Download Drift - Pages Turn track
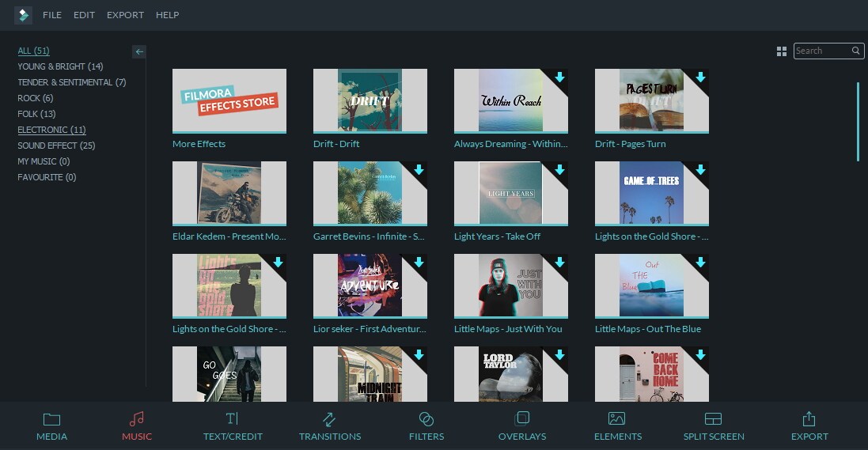Viewport: 868px width, 450px height. click(700, 77)
